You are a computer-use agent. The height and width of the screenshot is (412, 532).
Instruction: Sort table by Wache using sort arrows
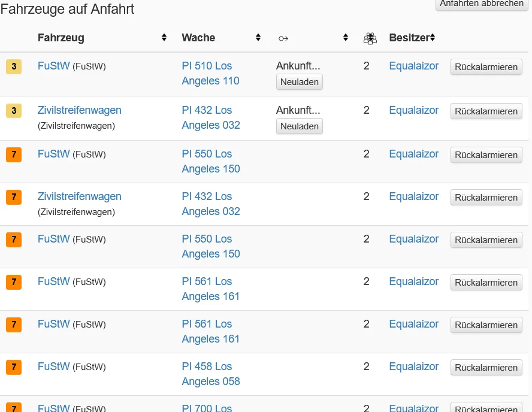click(258, 38)
